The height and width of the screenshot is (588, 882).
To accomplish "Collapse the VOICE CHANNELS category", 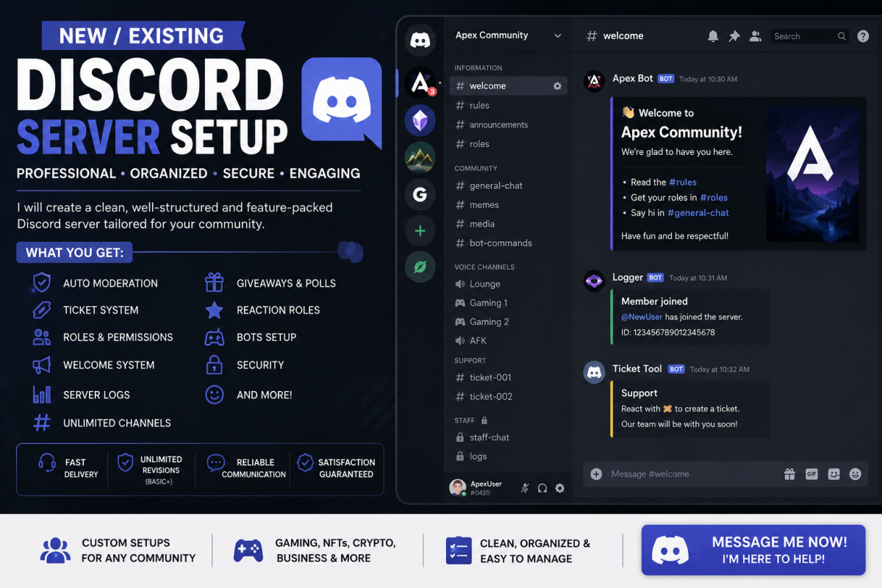I will (x=484, y=267).
